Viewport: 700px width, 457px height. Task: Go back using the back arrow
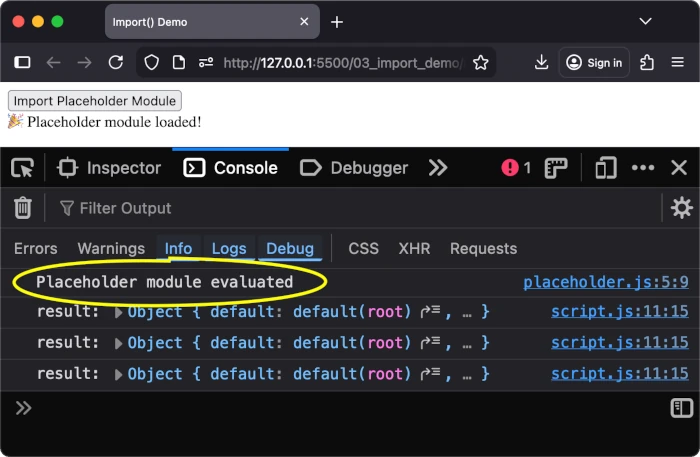pyautogui.click(x=54, y=62)
